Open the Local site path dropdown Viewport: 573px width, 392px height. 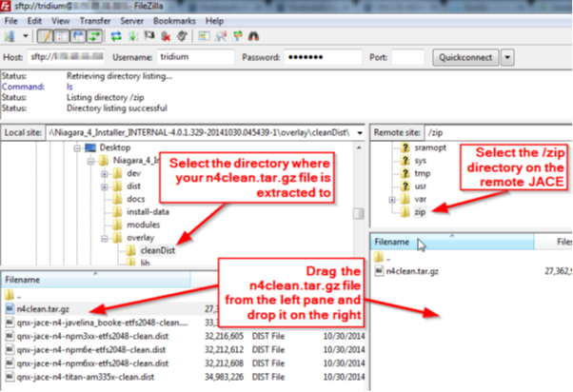(357, 130)
